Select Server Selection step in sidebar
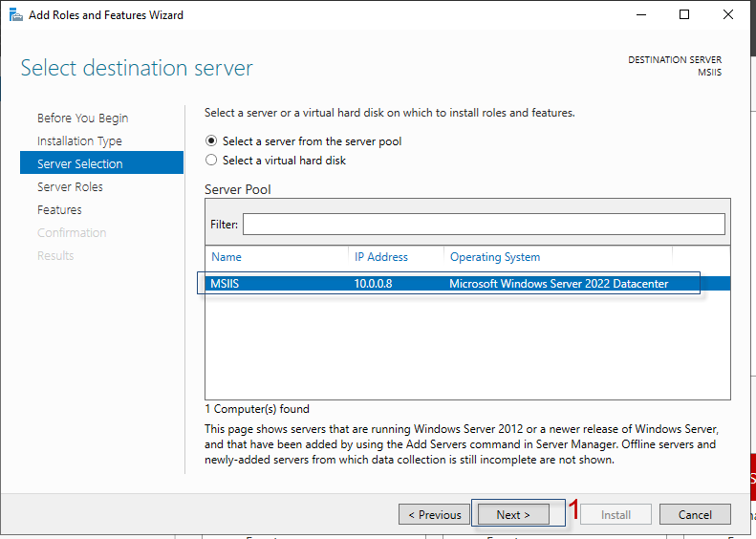The image size is (756, 539). click(x=101, y=163)
